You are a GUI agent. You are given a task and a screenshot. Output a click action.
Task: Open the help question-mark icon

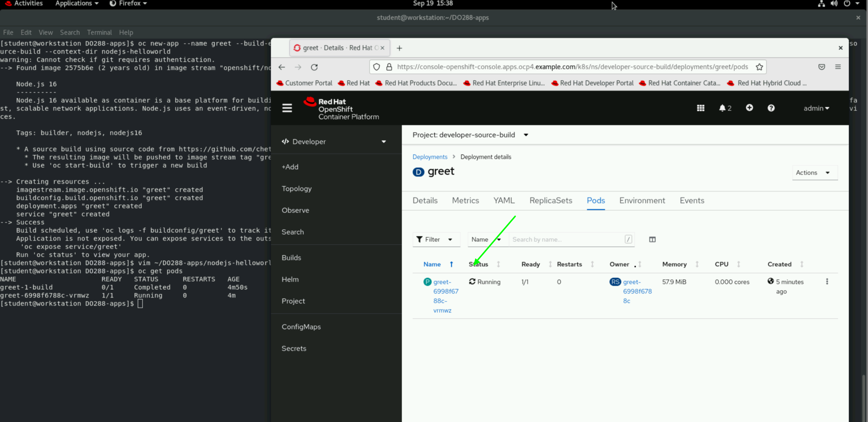(x=771, y=108)
